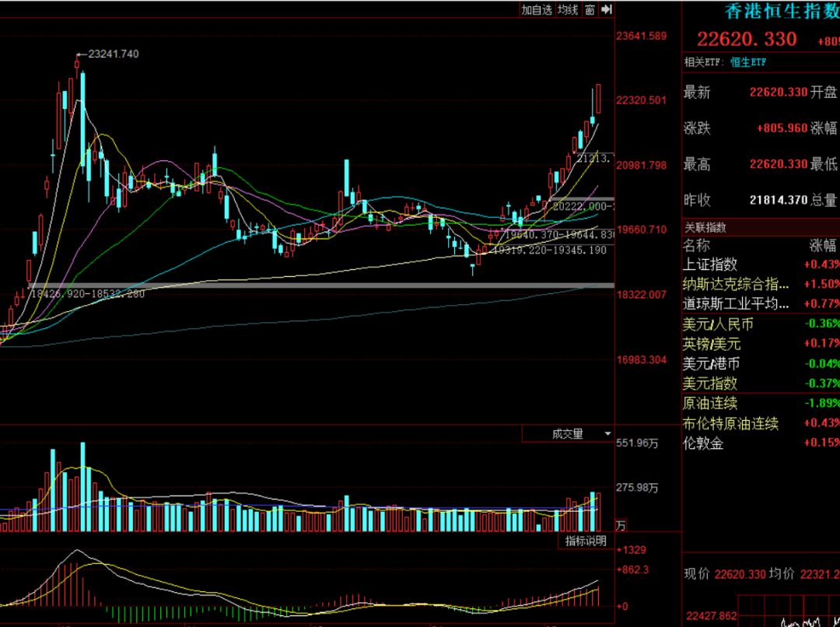Open the 成交量 indicator dropdown

pyautogui.click(x=568, y=434)
